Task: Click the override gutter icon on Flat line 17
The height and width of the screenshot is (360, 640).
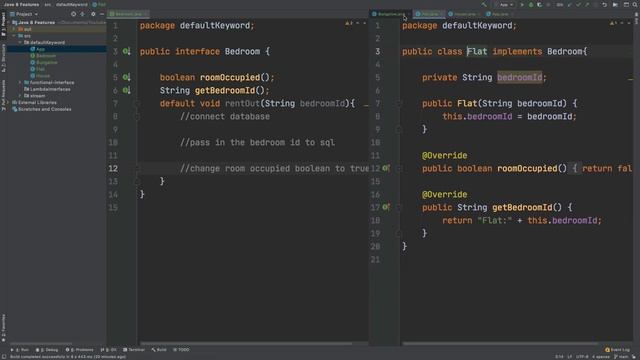Action: (386, 207)
